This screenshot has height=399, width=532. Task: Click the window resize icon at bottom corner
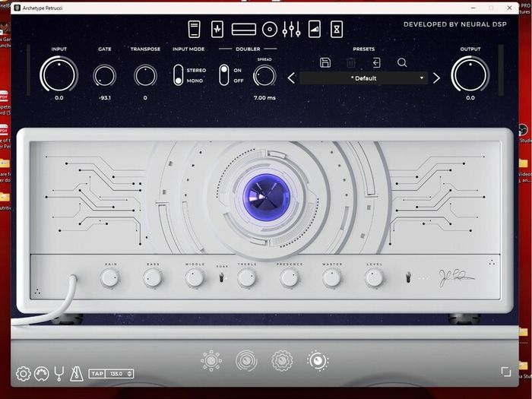(506, 372)
